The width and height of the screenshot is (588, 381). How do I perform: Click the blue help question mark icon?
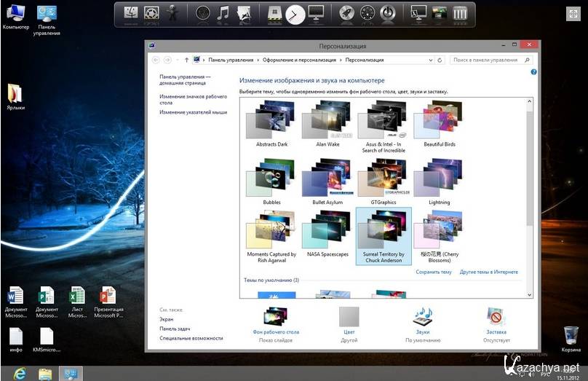[x=533, y=73]
